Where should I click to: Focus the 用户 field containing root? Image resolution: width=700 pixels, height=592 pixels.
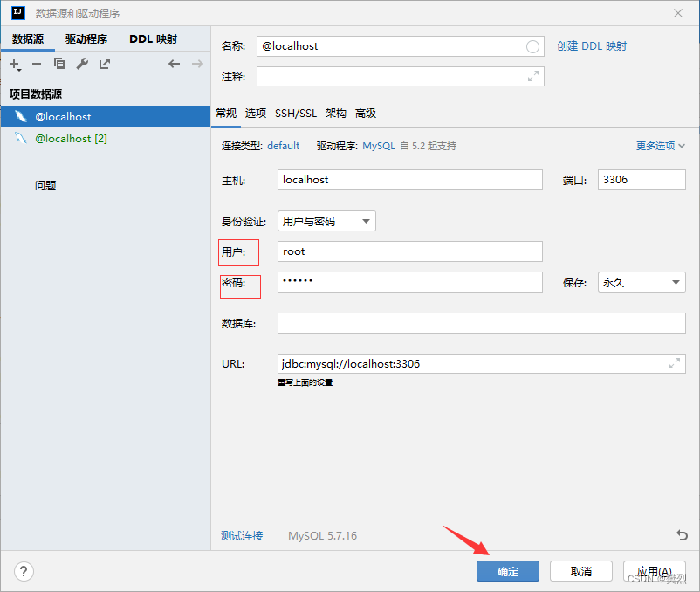[410, 251]
